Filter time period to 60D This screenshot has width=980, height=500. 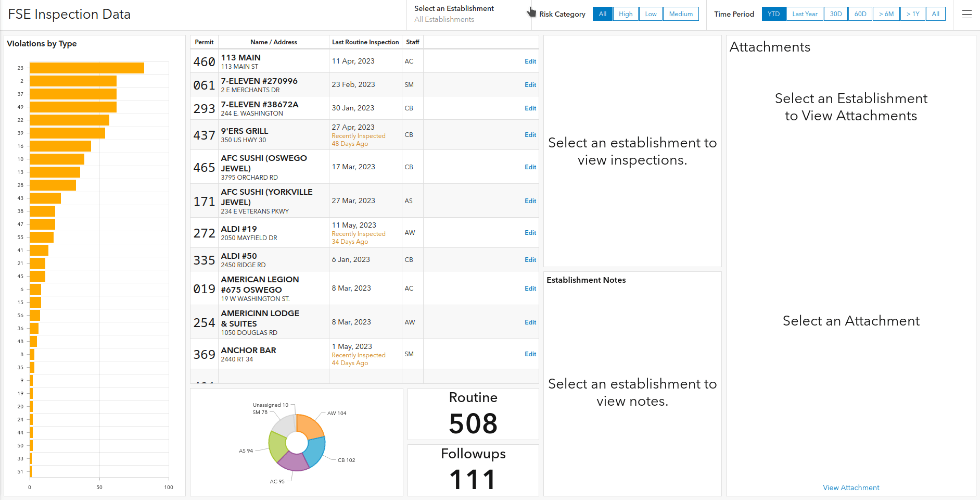(x=860, y=14)
